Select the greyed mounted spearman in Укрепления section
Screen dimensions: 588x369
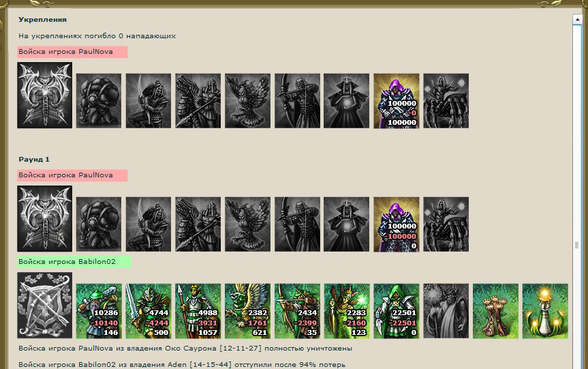point(198,100)
